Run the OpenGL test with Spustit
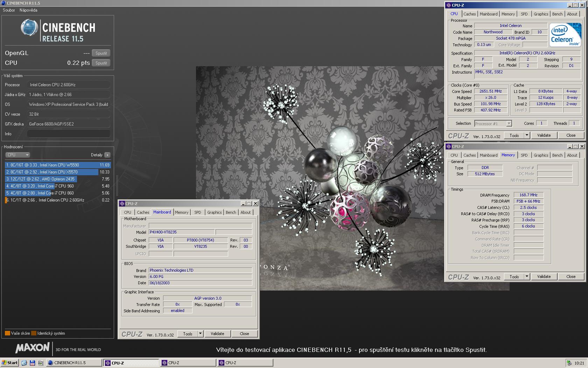 pyautogui.click(x=101, y=53)
